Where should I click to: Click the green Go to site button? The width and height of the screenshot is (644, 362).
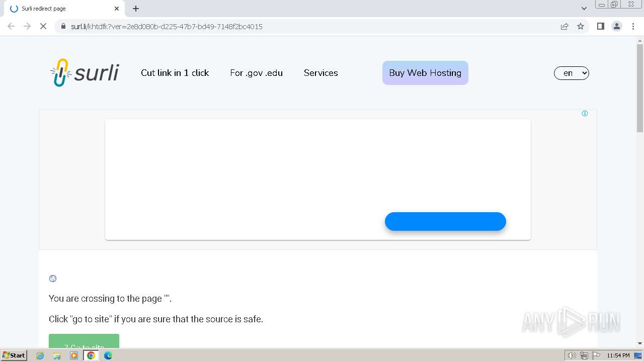[84, 341]
